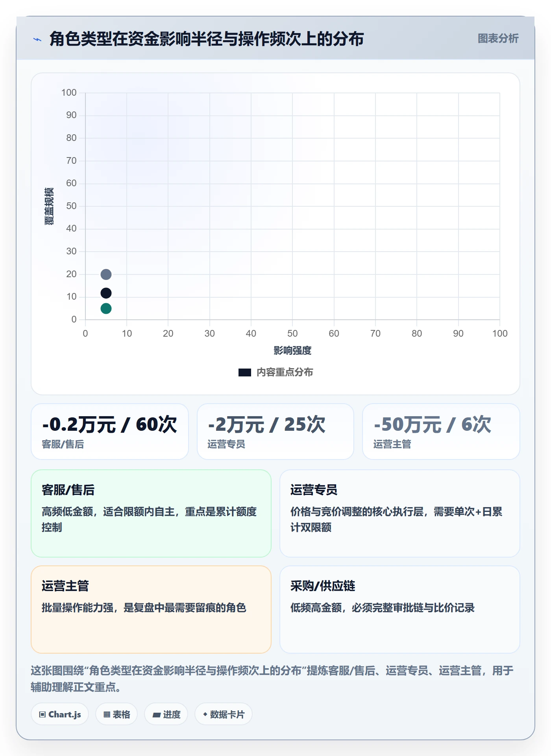Click the 影响强度 x-axis title

tap(292, 350)
